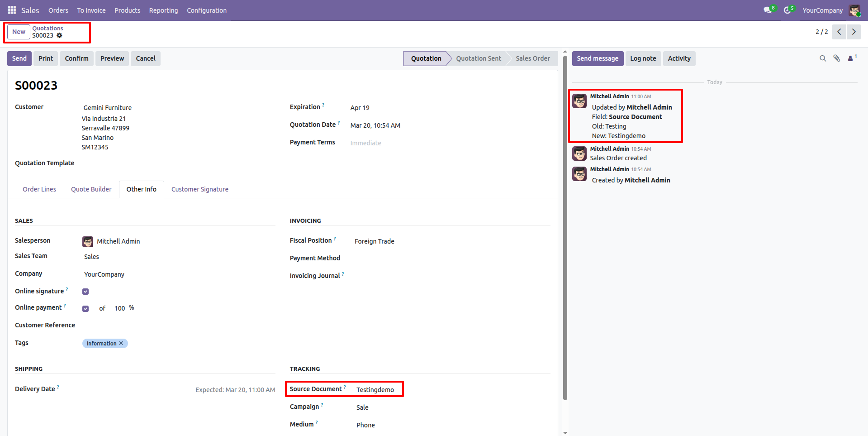Open the Configuration menu

tap(207, 10)
